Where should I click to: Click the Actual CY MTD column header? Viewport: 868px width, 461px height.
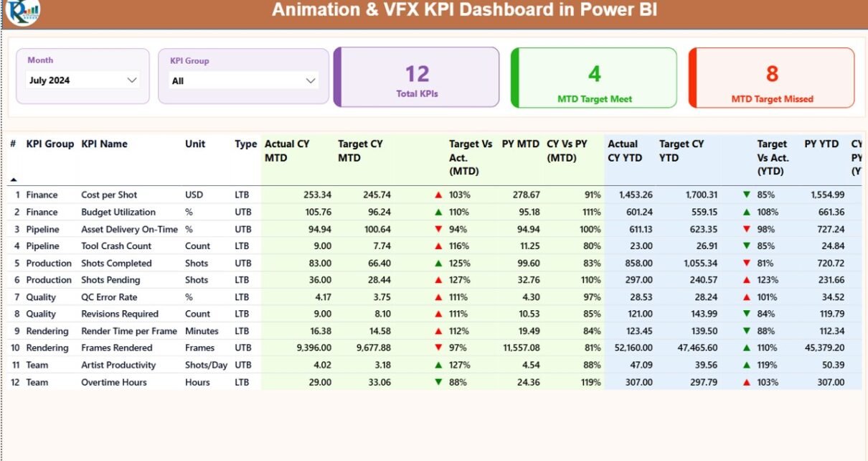(x=287, y=151)
